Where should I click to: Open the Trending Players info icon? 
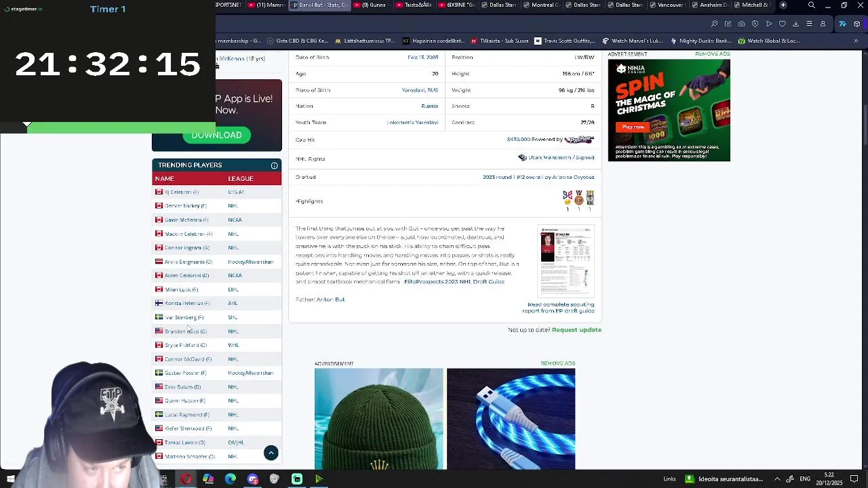click(274, 165)
